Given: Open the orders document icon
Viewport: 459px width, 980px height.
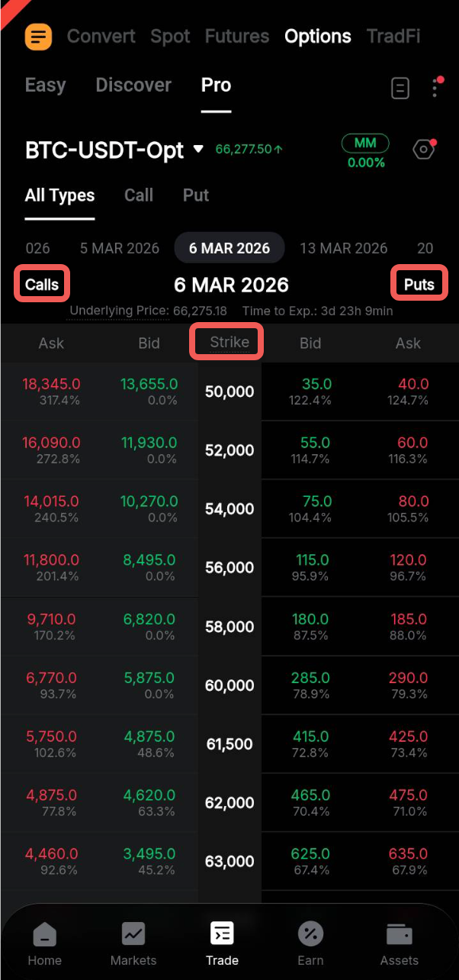Looking at the screenshot, I should pos(400,88).
